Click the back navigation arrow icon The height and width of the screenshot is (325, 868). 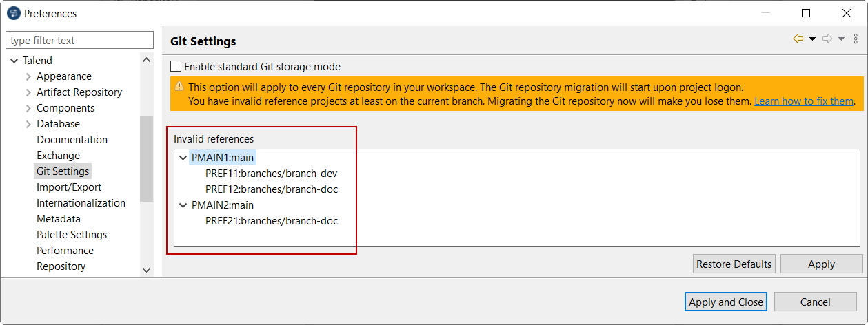coord(798,39)
